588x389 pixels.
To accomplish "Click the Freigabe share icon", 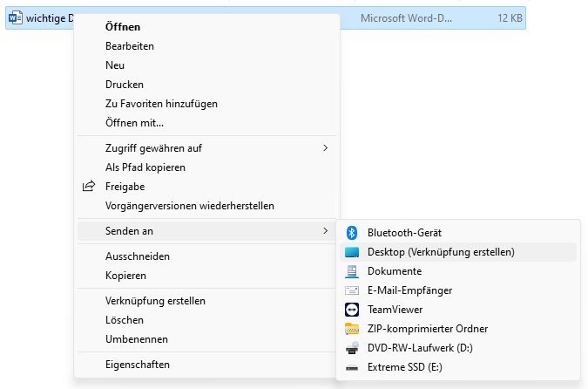I will coord(88,187).
